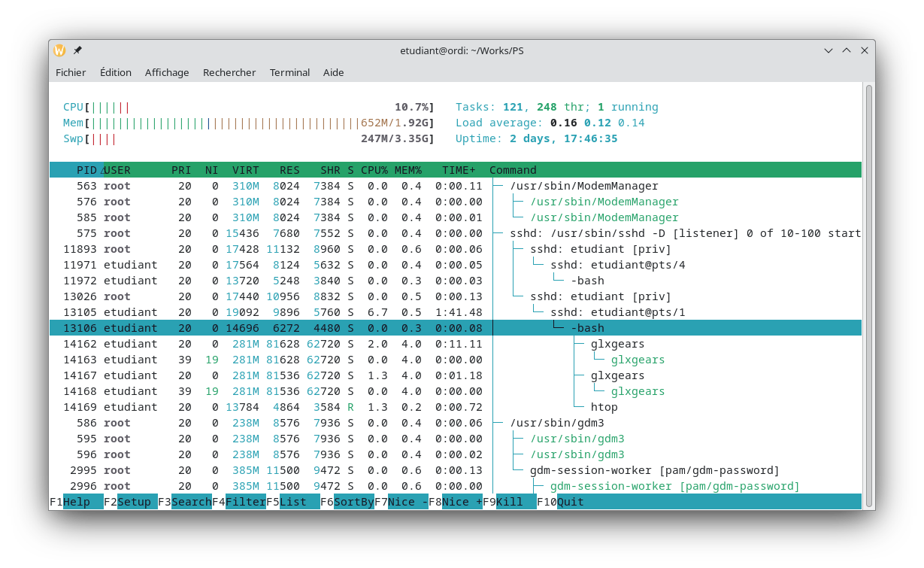This screenshot has height=568, width=924.
Task: Click the terminal's vertical scrollbar
Action: click(x=868, y=293)
